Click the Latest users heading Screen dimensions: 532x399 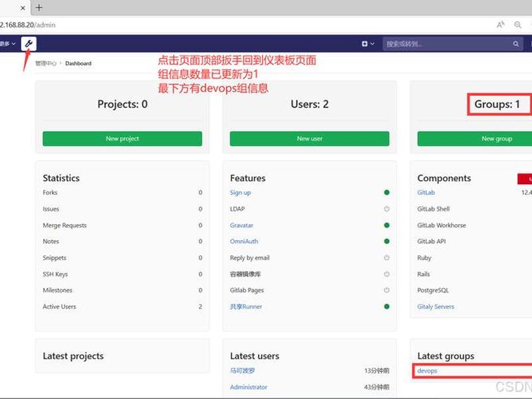255,356
